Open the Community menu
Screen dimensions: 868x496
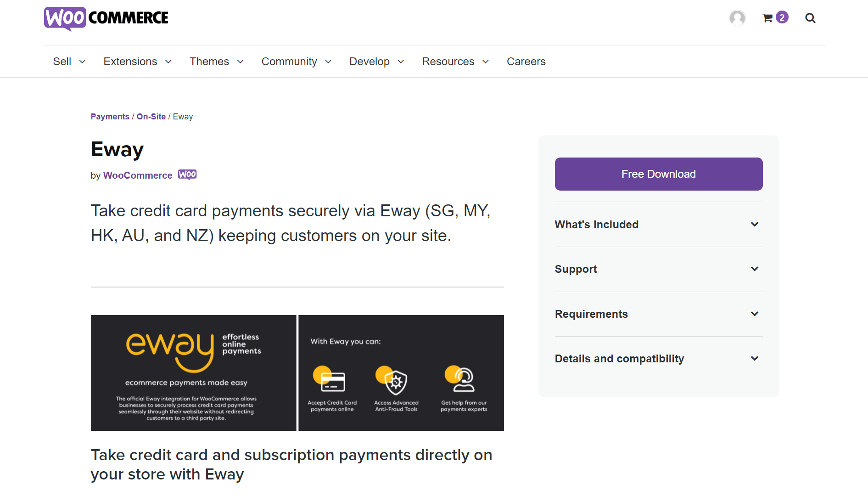297,62
